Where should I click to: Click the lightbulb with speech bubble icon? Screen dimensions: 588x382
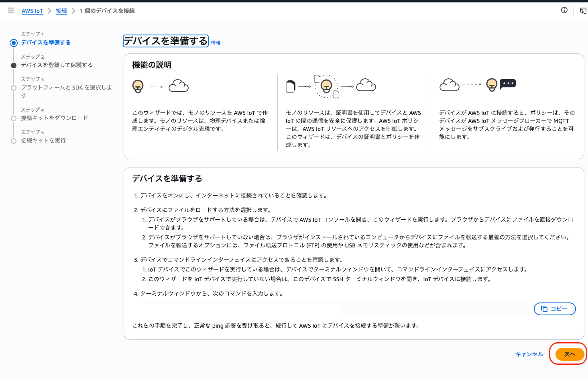click(x=501, y=85)
